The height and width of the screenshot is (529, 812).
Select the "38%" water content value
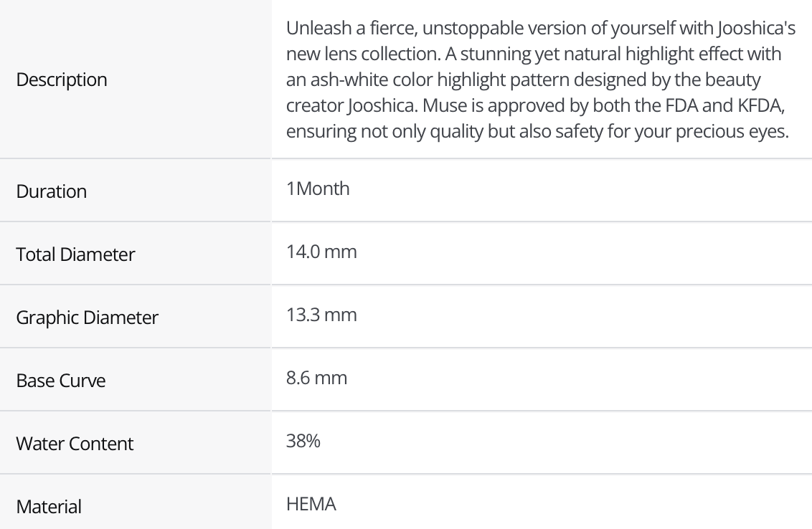pyautogui.click(x=303, y=441)
